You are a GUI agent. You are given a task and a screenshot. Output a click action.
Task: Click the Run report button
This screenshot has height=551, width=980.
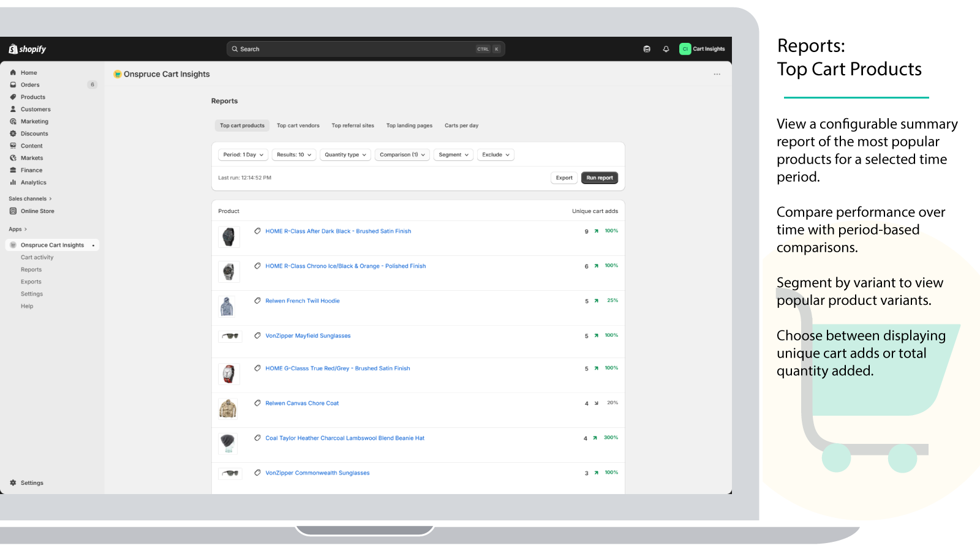pos(600,178)
